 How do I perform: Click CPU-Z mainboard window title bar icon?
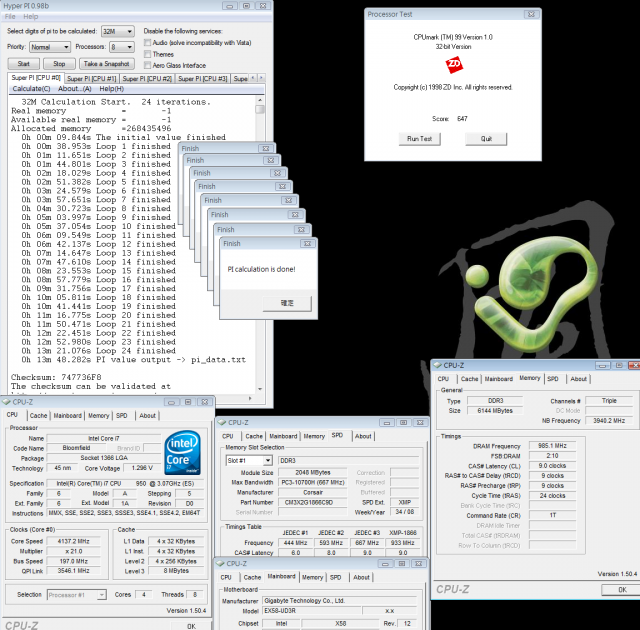click(x=221, y=563)
